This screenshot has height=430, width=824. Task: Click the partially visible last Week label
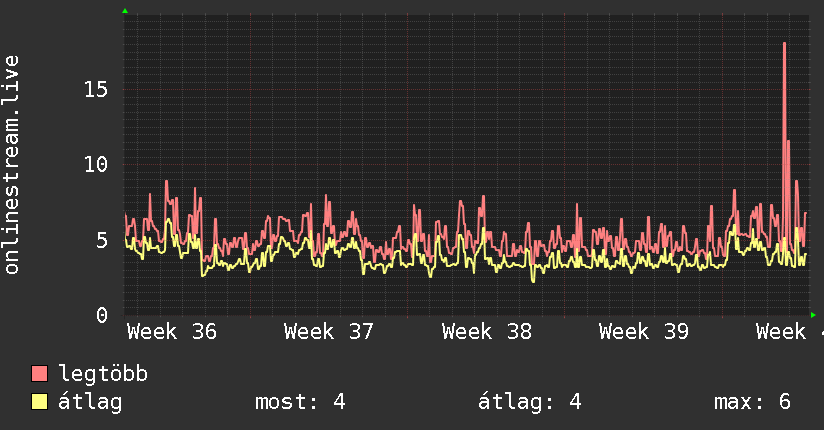coord(789,332)
